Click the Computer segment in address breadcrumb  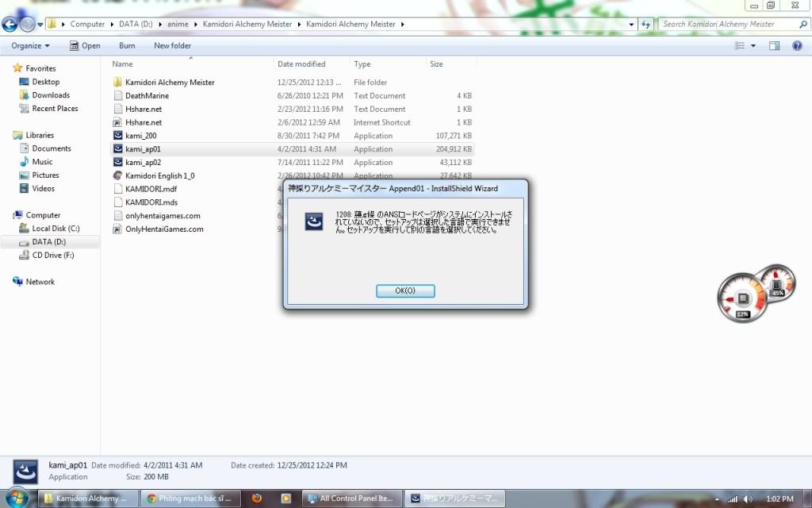pyautogui.click(x=87, y=25)
